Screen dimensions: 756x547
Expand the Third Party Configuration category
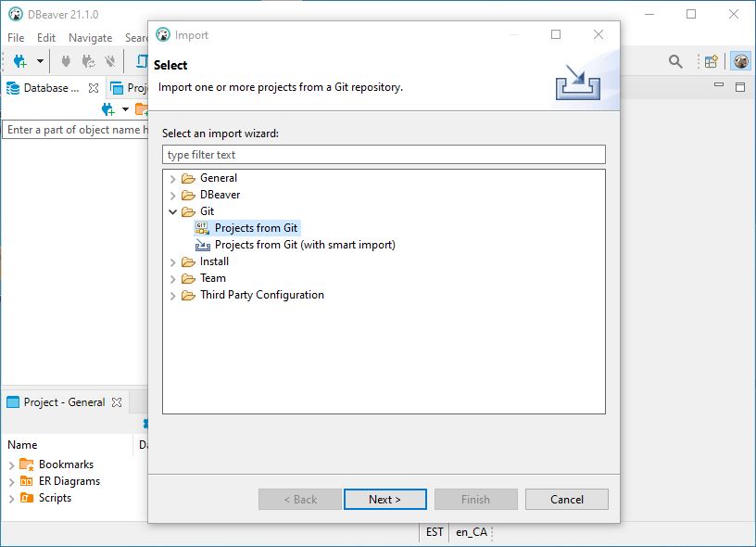[x=173, y=296]
